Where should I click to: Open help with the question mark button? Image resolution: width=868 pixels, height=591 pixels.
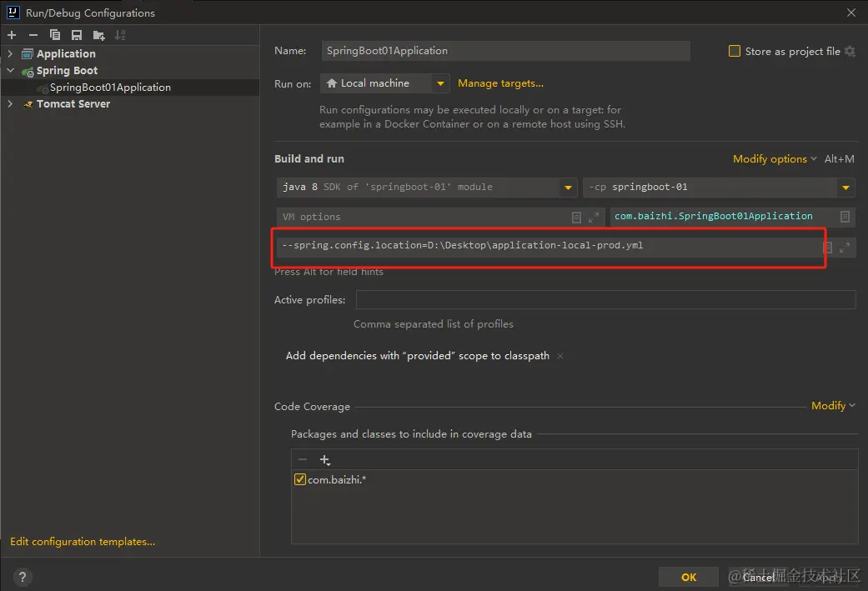coord(23,577)
